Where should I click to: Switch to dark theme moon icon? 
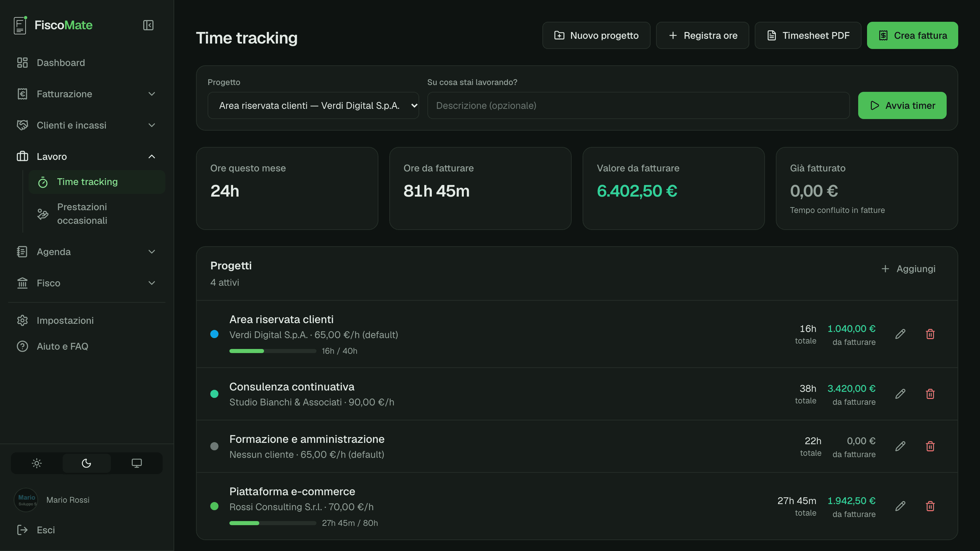tap(86, 463)
